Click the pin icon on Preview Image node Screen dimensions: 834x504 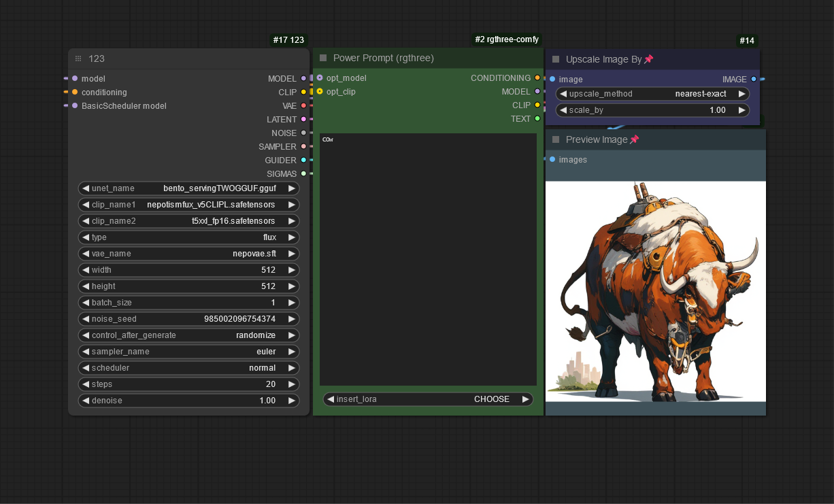point(634,139)
